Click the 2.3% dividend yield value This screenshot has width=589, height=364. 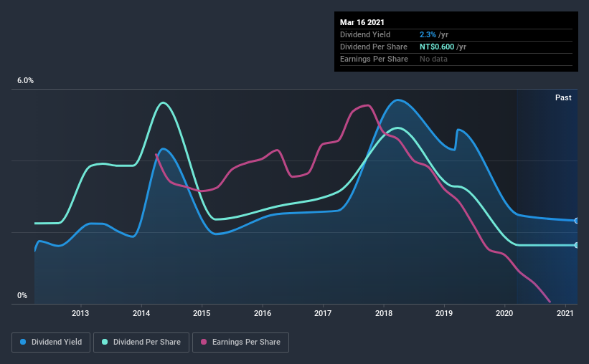point(428,34)
